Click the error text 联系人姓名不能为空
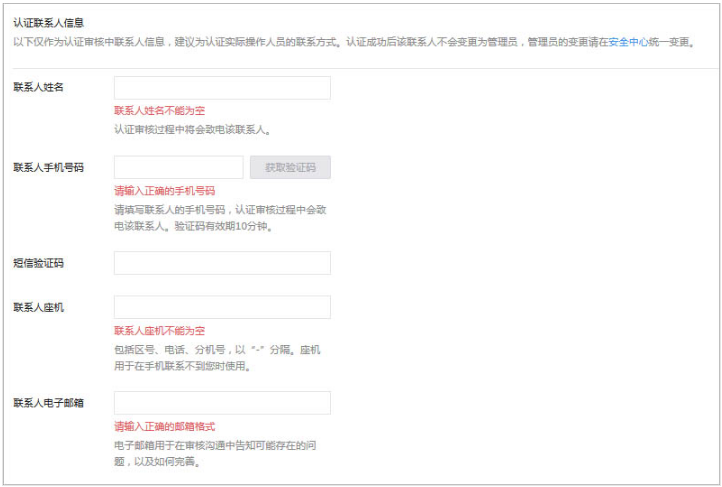The height and width of the screenshot is (487, 722). tap(159, 110)
